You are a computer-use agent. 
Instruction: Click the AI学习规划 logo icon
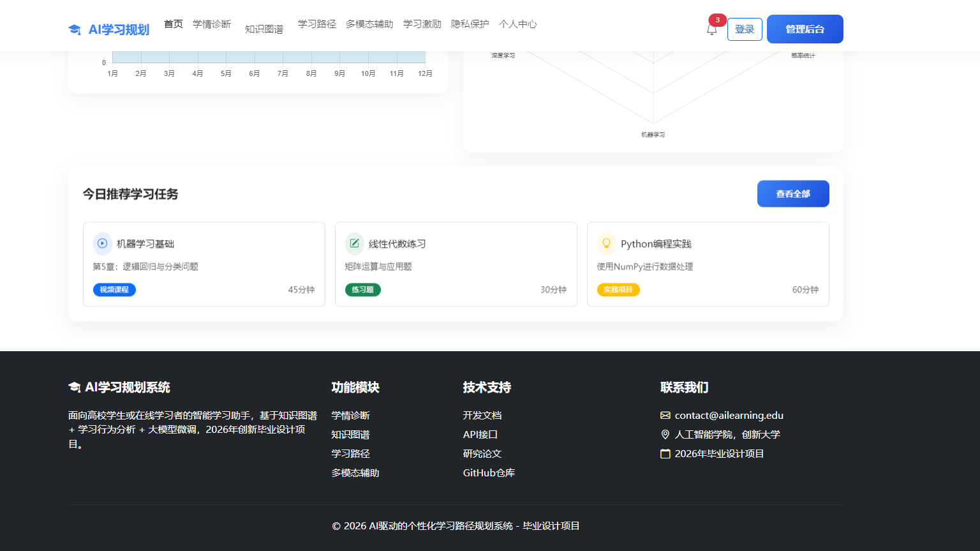(x=75, y=28)
